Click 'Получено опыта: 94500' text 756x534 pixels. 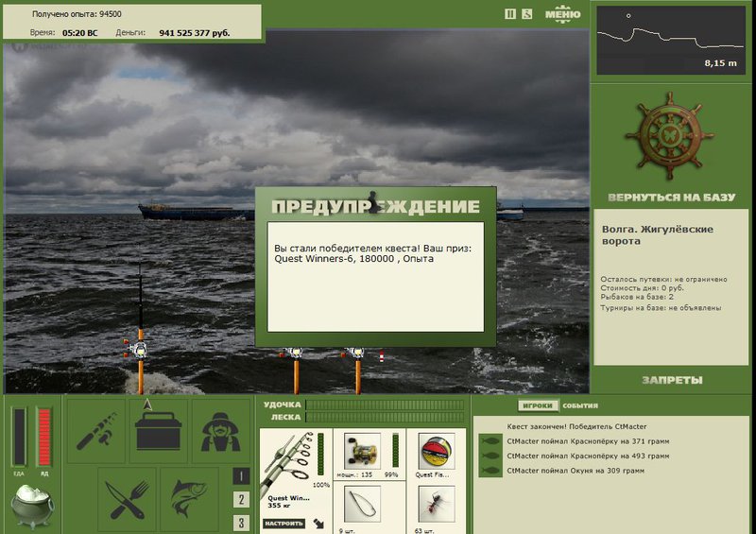pos(77,14)
